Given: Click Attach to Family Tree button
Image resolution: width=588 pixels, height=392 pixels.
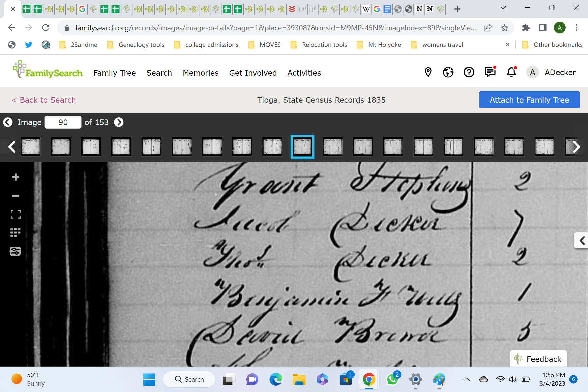Looking at the screenshot, I should point(529,100).
